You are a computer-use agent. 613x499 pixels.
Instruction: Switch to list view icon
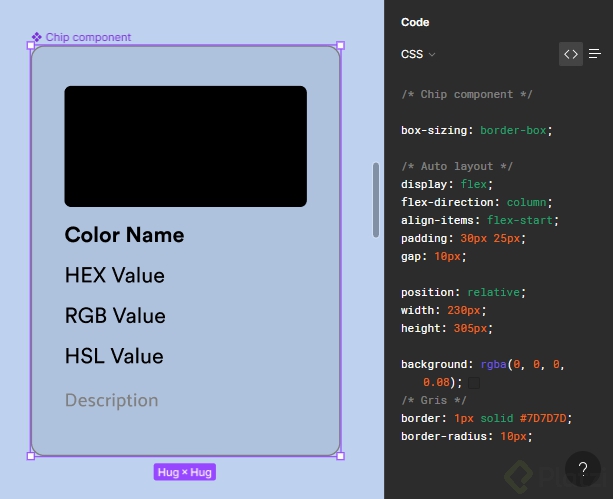coord(595,54)
